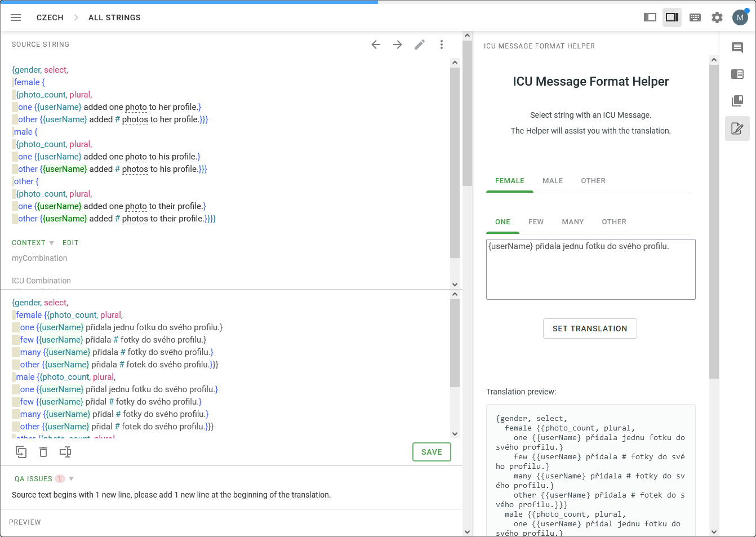Image resolution: width=756 pixels, height=537 pixels.
Task: Go to next string arrow
Action: coord(398,45)
